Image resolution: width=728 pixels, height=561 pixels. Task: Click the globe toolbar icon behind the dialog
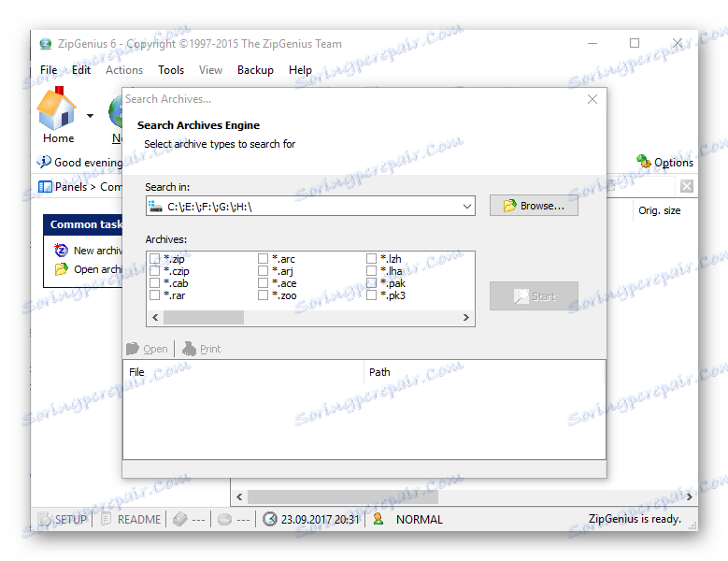[115, 111]
